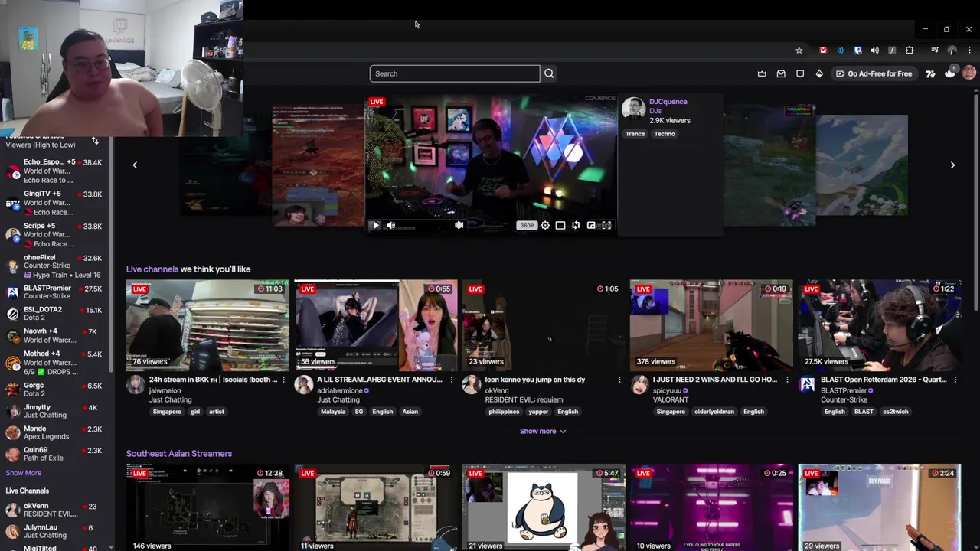Open BLASTPremier avatar in recommended card
This screenshot has width=980, height=551.
tap(807, 384)
